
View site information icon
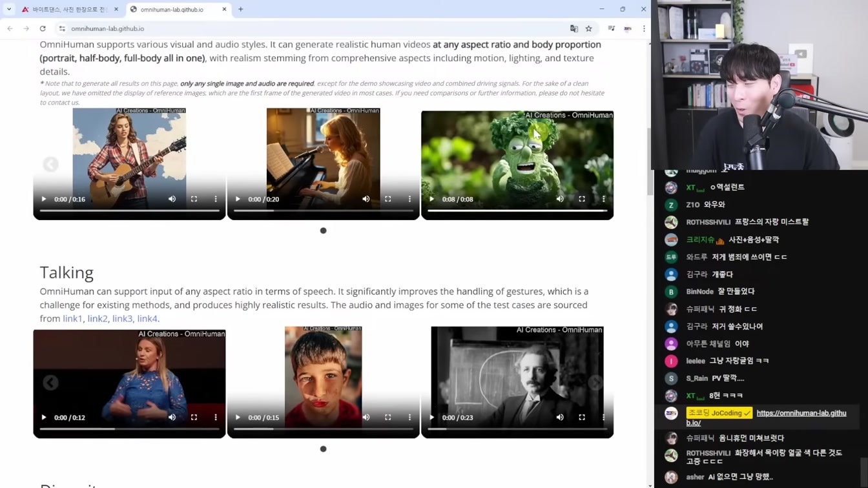click(62, 28)
